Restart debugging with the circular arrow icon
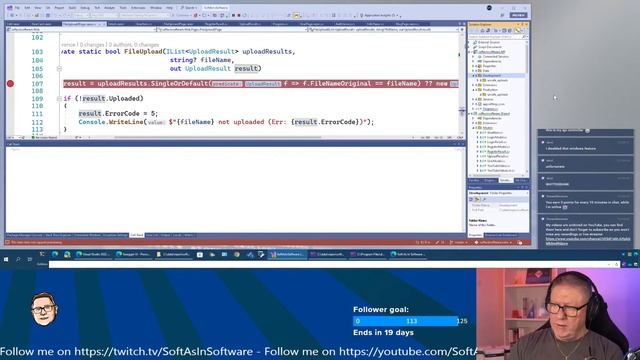 tap(245, 15)
